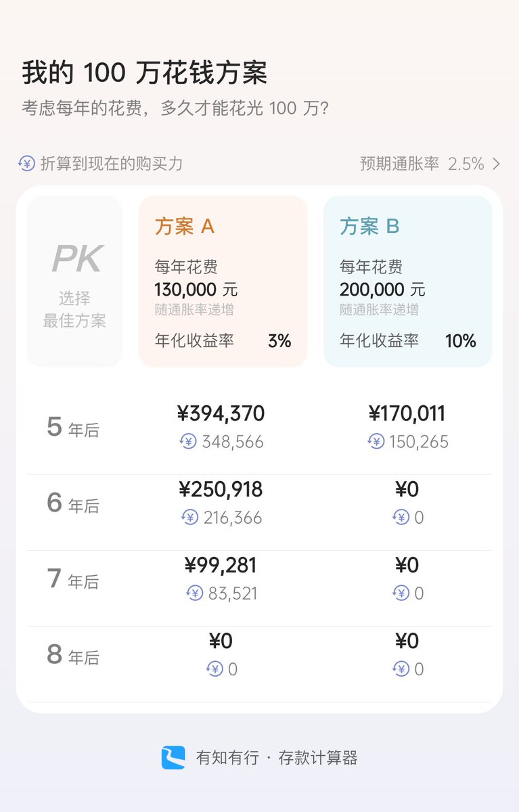Select the 方案 A card
This screenshot has width=519, height=812.
click(x=223, y=281)
